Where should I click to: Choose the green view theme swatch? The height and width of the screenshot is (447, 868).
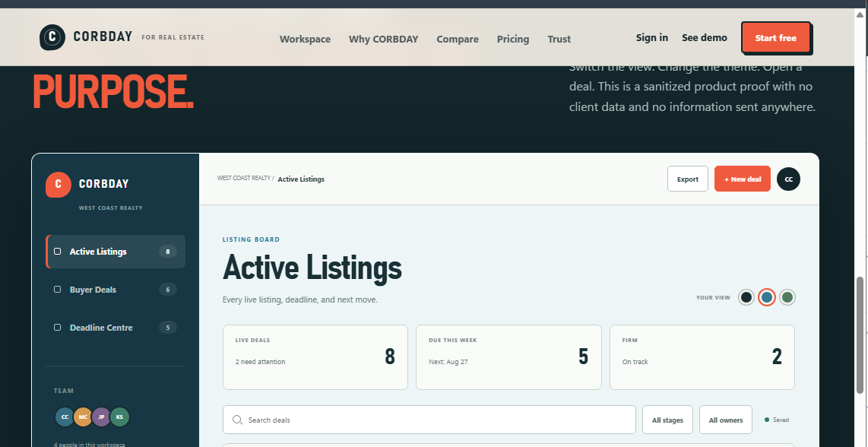pyautogui.click(x=787, y=297)
